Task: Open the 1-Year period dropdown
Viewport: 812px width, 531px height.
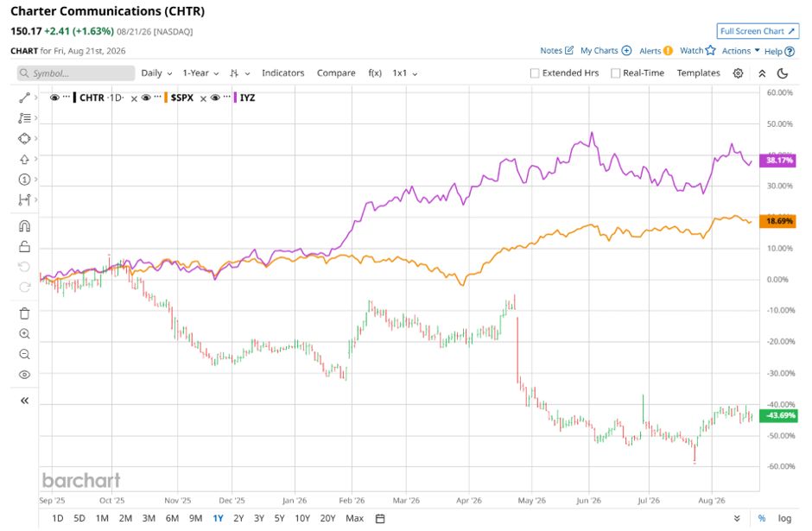Action: pos(200,73)
